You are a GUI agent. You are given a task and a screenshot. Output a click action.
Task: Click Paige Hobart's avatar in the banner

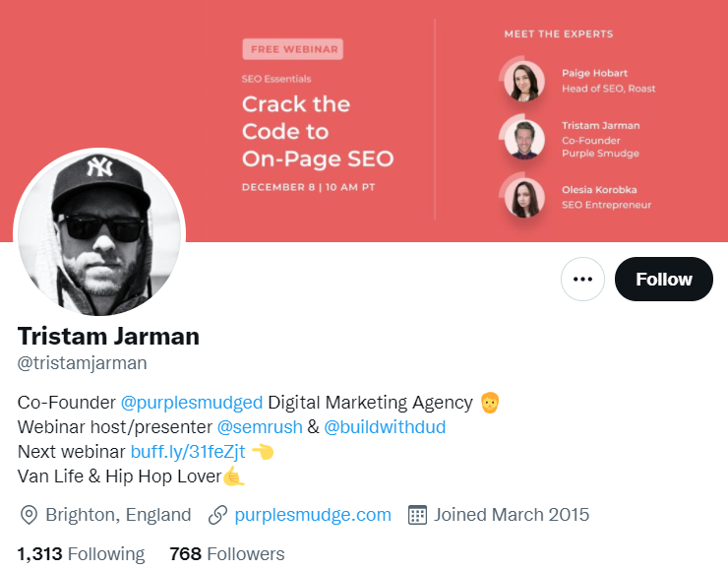[524, 82]
